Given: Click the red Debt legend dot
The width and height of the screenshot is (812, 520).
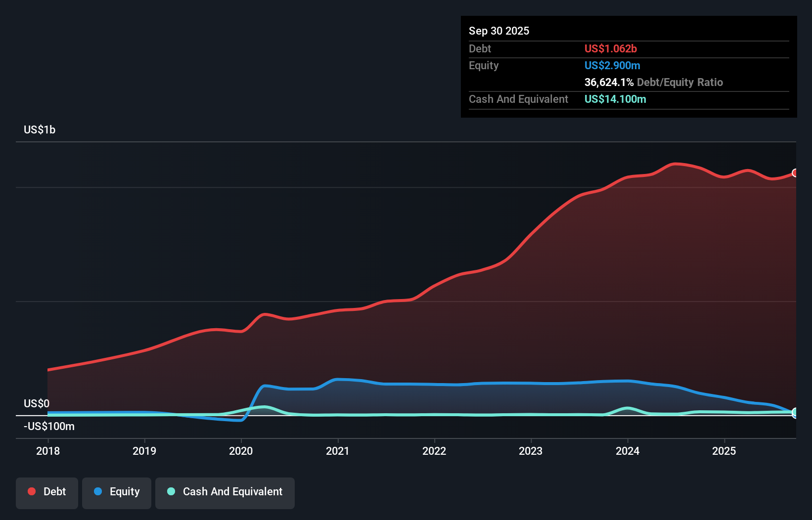Looking at the screenshot, I should pos(31,491).
